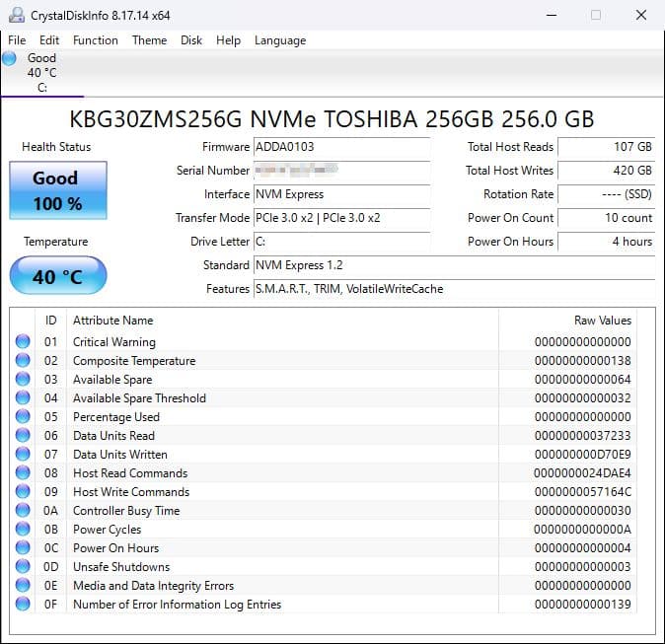Select the Critical Warning attribute name
The image size is (665, 644).
[x=114, y=342]
